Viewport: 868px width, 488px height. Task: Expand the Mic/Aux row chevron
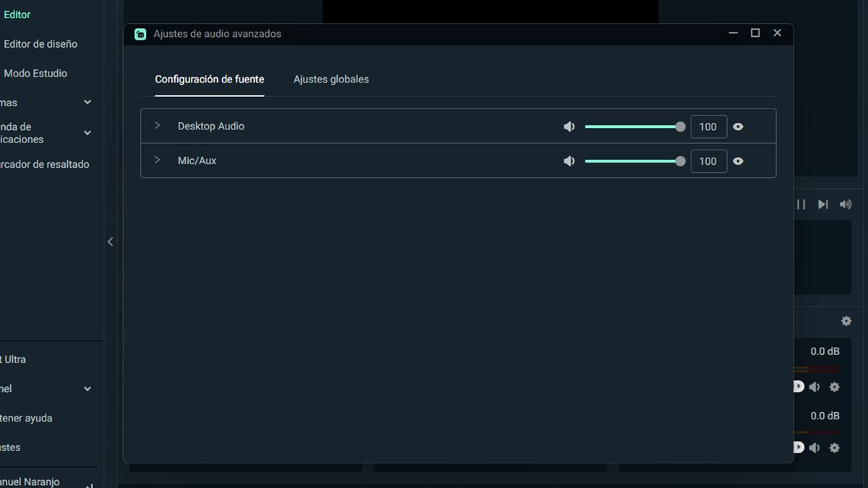click(157, 160)
